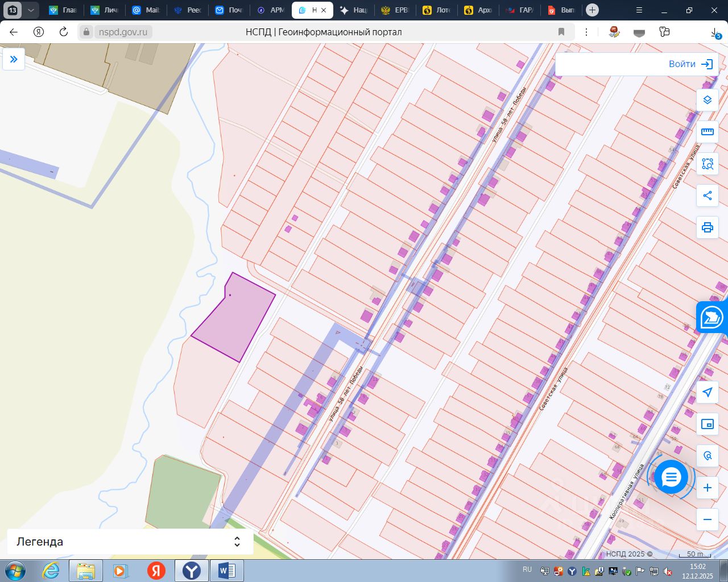Click the Войти login button

click(690, 64)
